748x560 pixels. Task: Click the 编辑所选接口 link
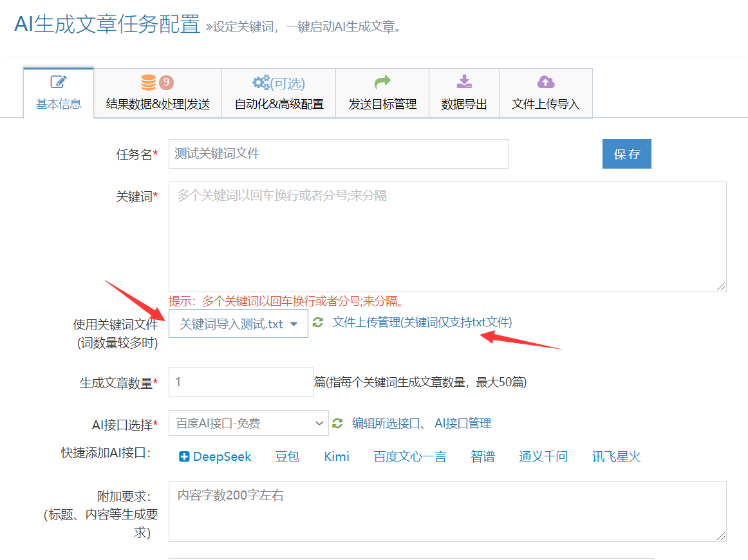pos(386,424)
